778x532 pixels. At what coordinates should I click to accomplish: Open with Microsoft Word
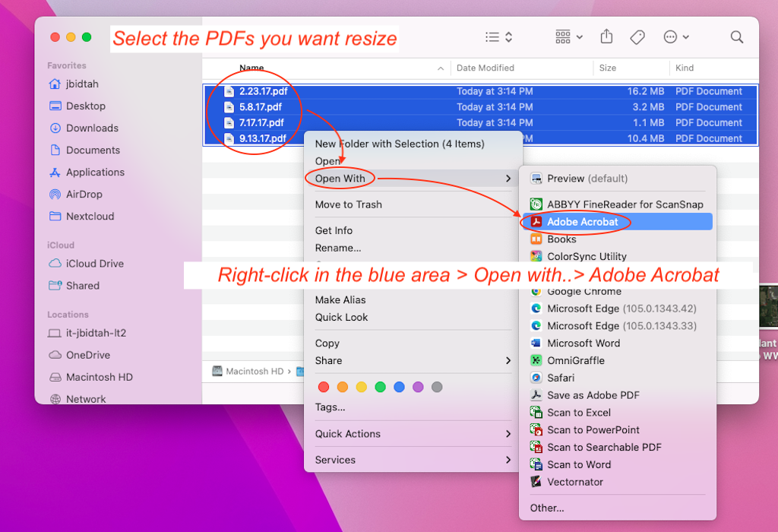click(617, 344)
